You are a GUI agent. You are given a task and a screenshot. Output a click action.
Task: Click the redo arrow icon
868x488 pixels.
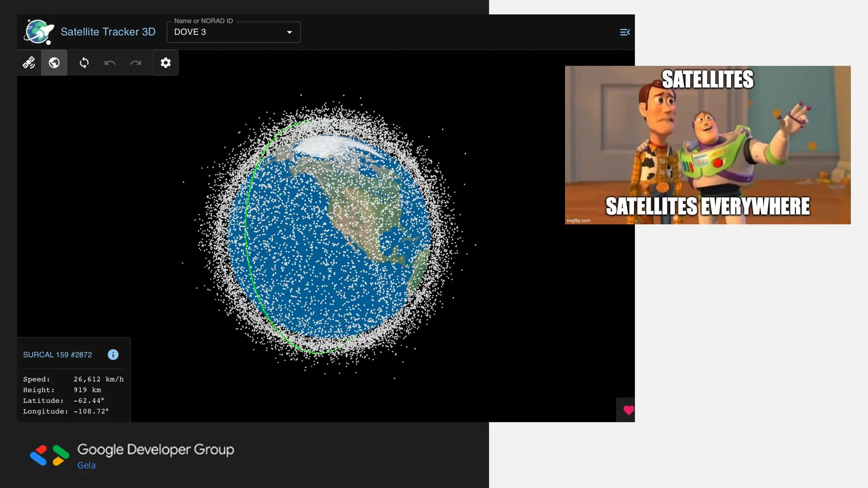(136, 63)
